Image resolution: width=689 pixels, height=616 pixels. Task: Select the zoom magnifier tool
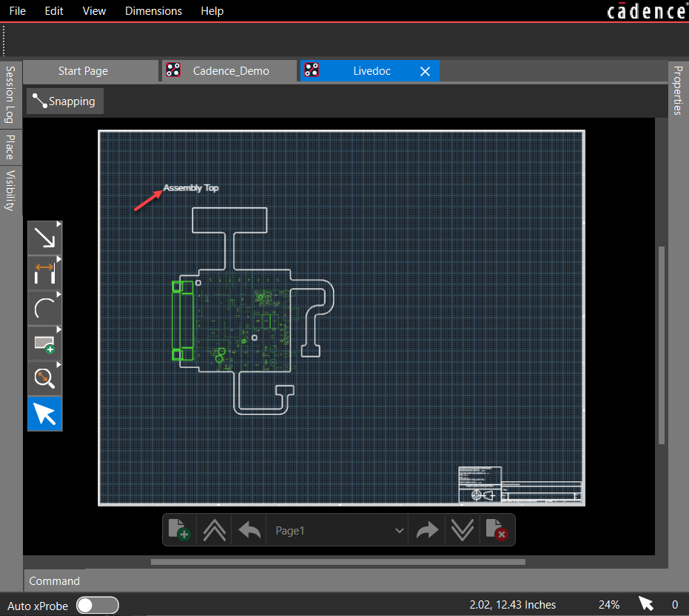(x=44, y=378)
